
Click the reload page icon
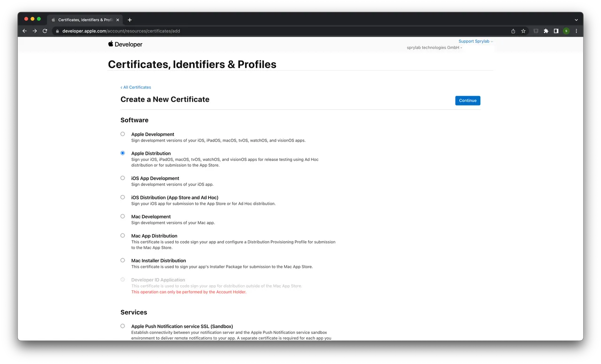click(45, 30)
